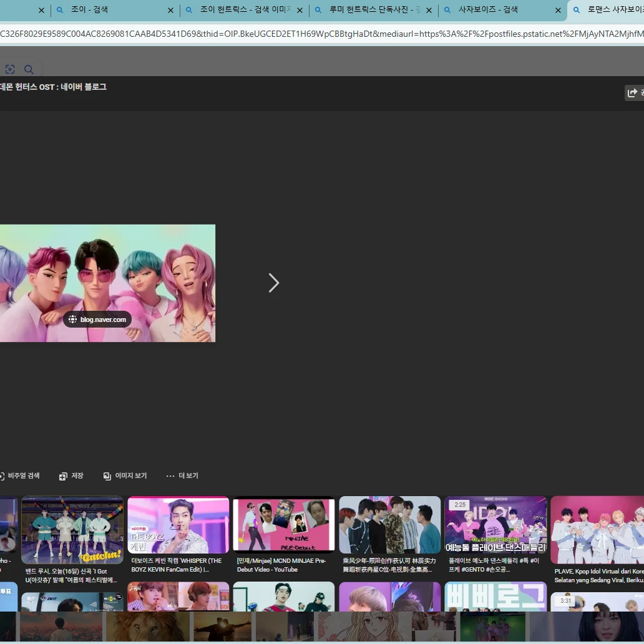Image resolution: width=644 pixels, height=644 pixels.
Task: Close the 루미 헌트릭스 단독사진 tab
Action: [x=429, y=10]
